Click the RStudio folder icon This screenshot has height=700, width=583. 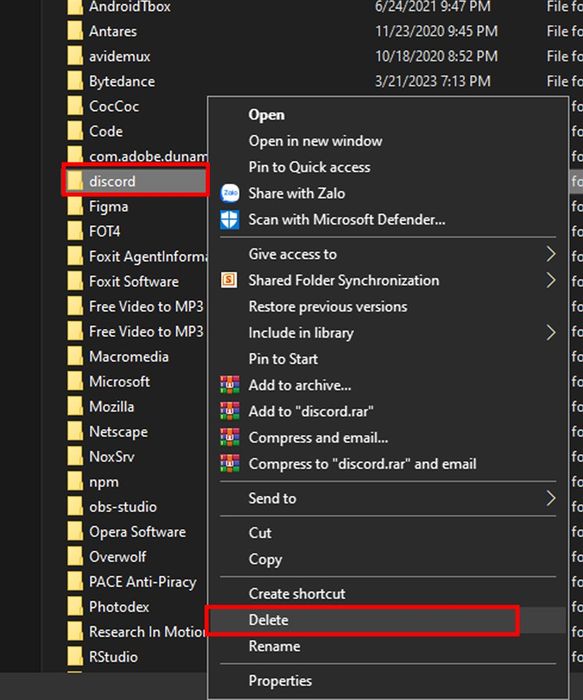[75, 657]
